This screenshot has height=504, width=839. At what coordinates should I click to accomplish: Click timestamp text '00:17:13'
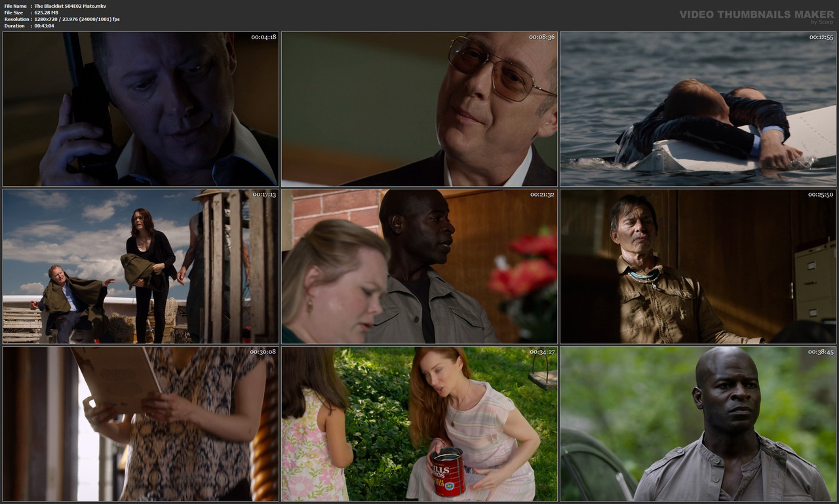point(263,194)
